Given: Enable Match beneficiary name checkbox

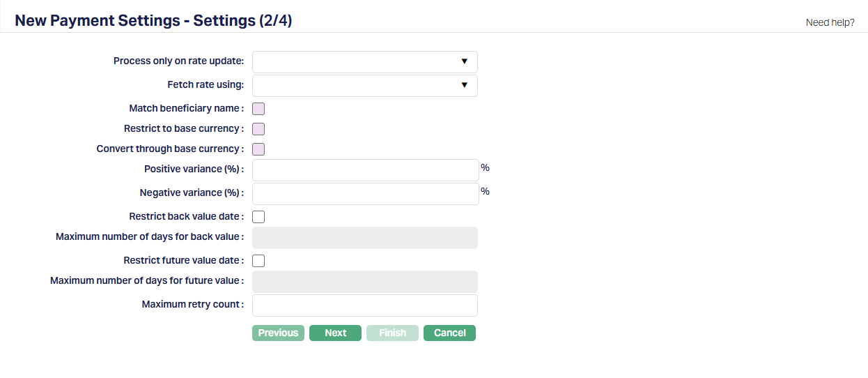Looking at the screenshot, I should coord(258,109).
